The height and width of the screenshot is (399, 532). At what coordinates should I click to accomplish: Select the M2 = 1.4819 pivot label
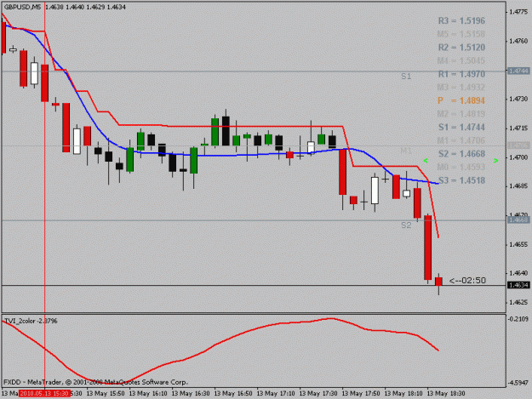pos(460,114)
